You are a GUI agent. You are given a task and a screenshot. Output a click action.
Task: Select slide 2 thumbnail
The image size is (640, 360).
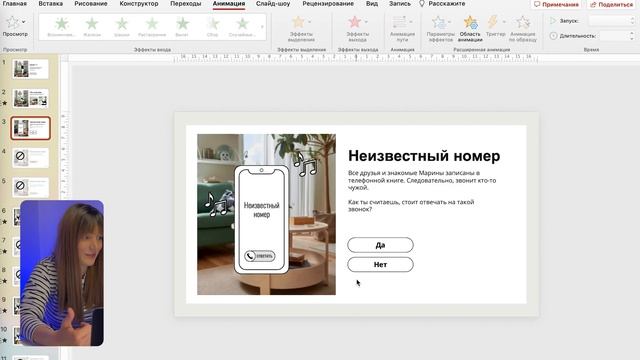pyautogui.click(x=30, y=98)
